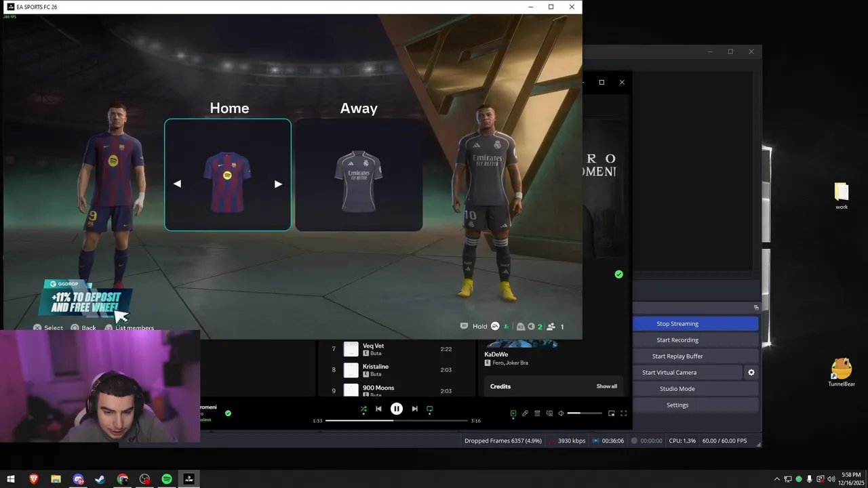The width and height of the screenshot is (868, 488).
Task: Switch to EA SPORTS FC taskbar icon
Action: (189, 479)
